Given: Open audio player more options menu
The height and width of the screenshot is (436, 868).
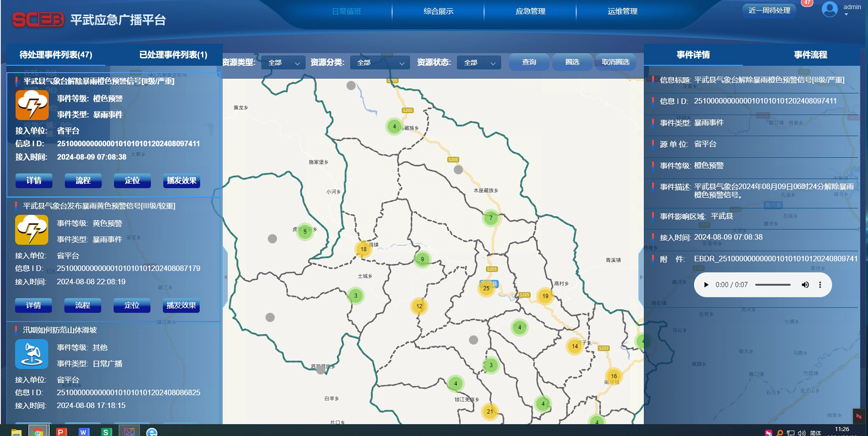Looking at the screenshot, I should click(x=820, y=285).
